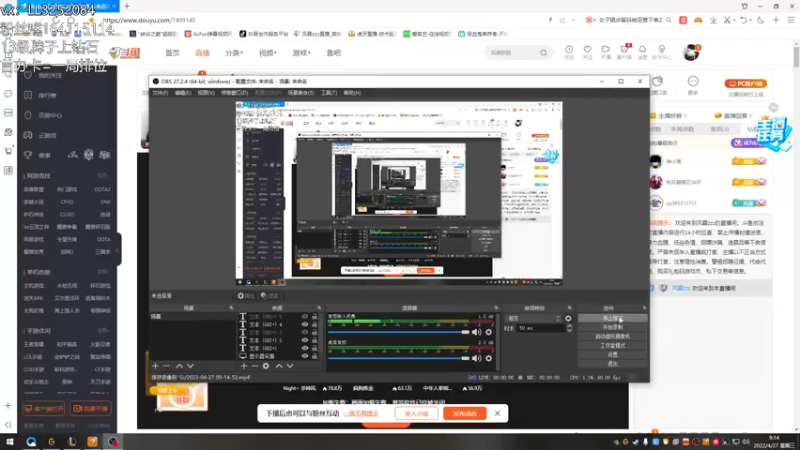The width and height of the screenshot is (800, 450).
Task: Open user avatar menu on Douyu
Action: pos(691,52)
